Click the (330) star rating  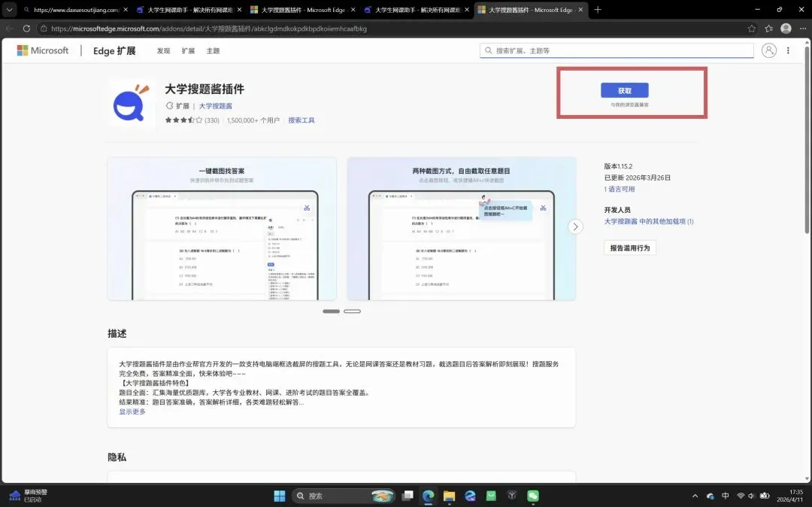[192, 120]
